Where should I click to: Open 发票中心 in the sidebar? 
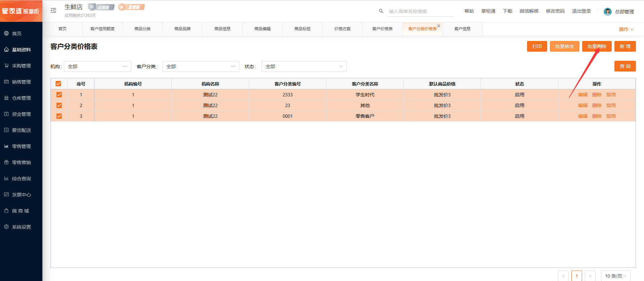pos(21,195)
